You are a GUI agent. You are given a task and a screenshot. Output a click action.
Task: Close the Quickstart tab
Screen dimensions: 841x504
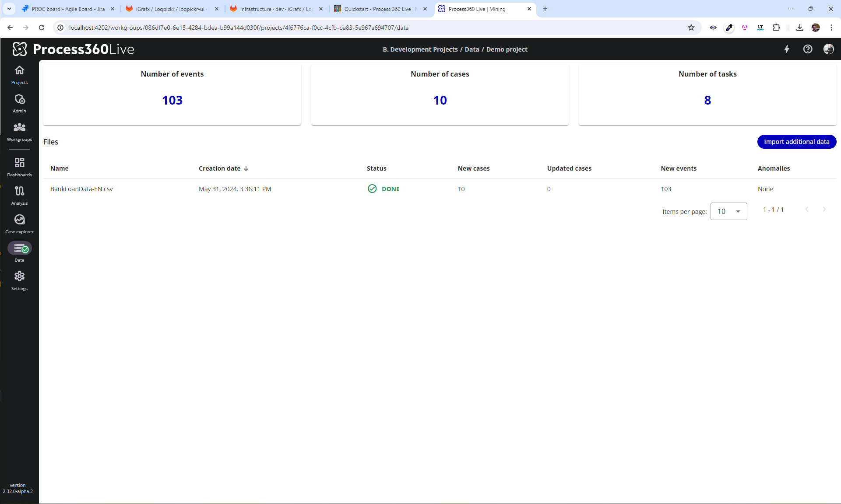425,9
